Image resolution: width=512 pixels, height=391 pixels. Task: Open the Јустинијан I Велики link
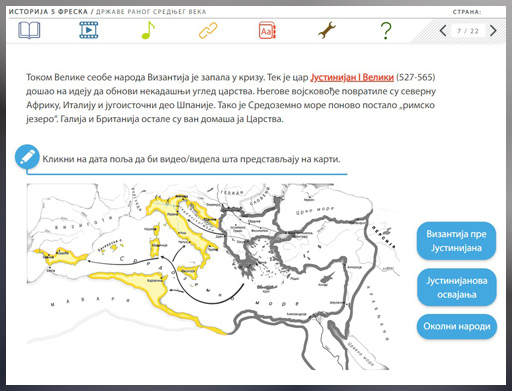tap(352, 78)
